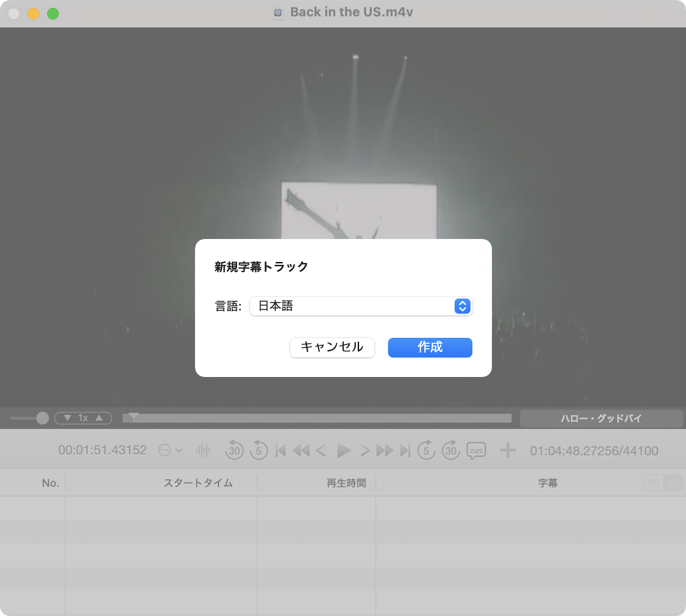The width and height of the screenshot is (686, 616).
Task: Click the skip back 5 seconds icon
Action: click(x=258, y=451)
